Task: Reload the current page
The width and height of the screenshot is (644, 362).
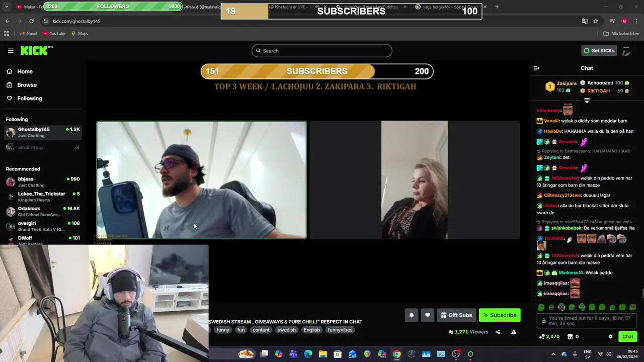Action: (31, 21)
